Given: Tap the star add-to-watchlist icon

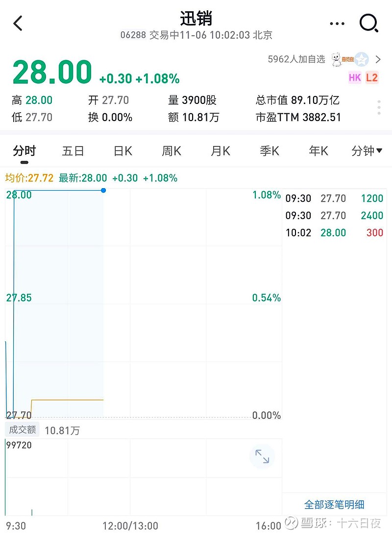Looking at the screenshot, I should (362, 59).
